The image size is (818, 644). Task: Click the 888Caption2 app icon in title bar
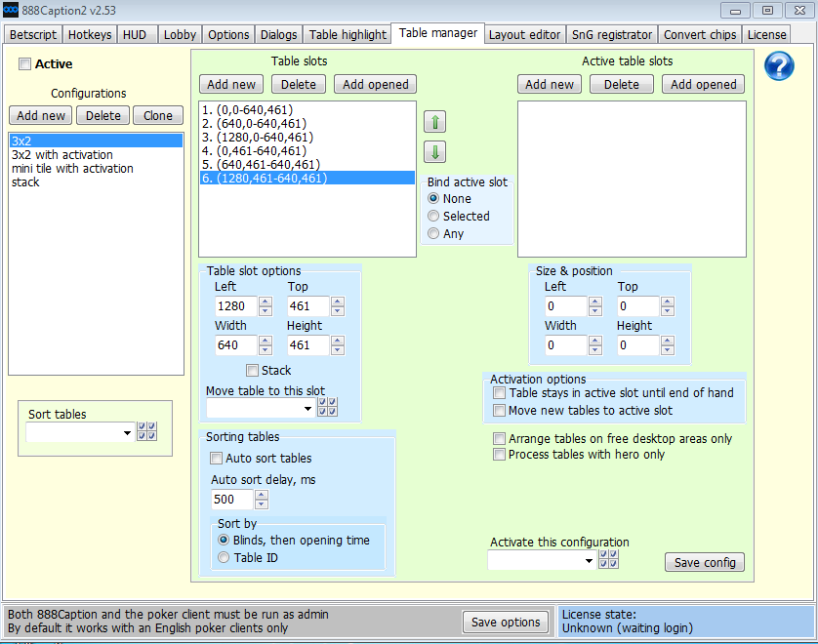point(11,10)
